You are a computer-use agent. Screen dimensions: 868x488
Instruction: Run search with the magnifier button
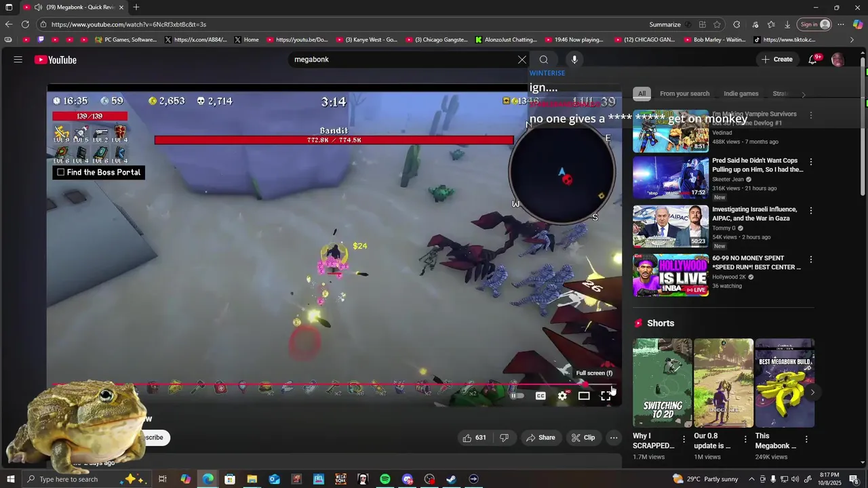point(544,60)
